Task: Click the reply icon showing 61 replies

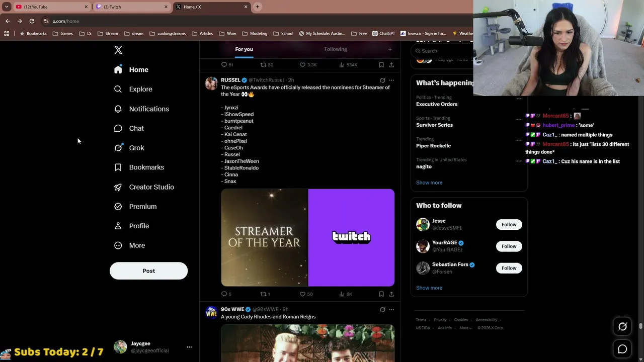Action: pos(224,65)
